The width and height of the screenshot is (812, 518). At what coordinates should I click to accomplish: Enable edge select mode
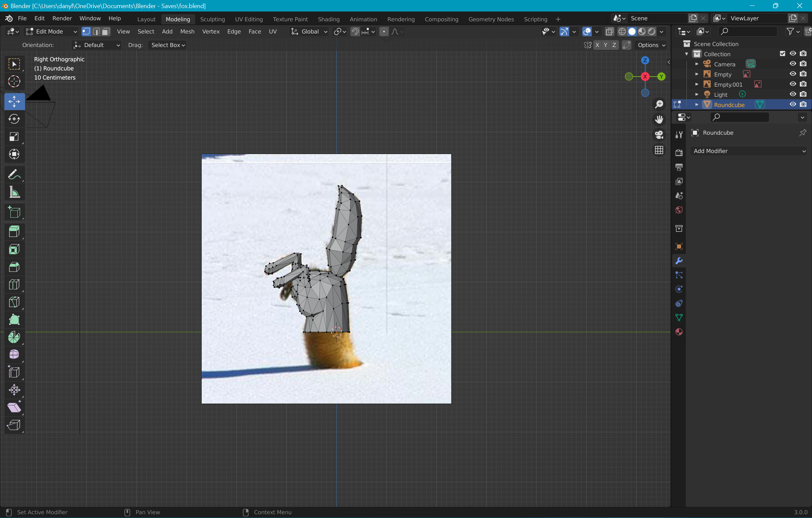pyautogui.click(x=96, y=31)
